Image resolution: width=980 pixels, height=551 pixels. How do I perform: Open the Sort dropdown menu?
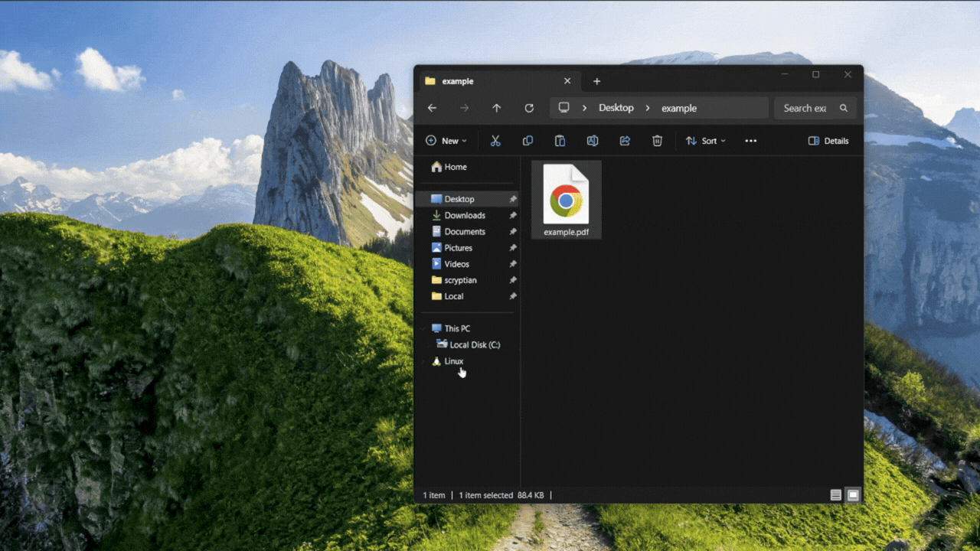705,141
